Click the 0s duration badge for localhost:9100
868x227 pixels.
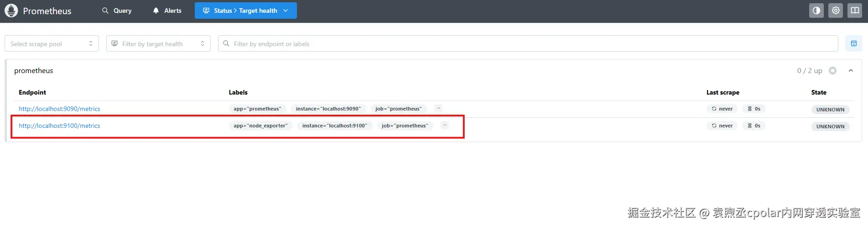pyautogui.click(x=754, y=126)
